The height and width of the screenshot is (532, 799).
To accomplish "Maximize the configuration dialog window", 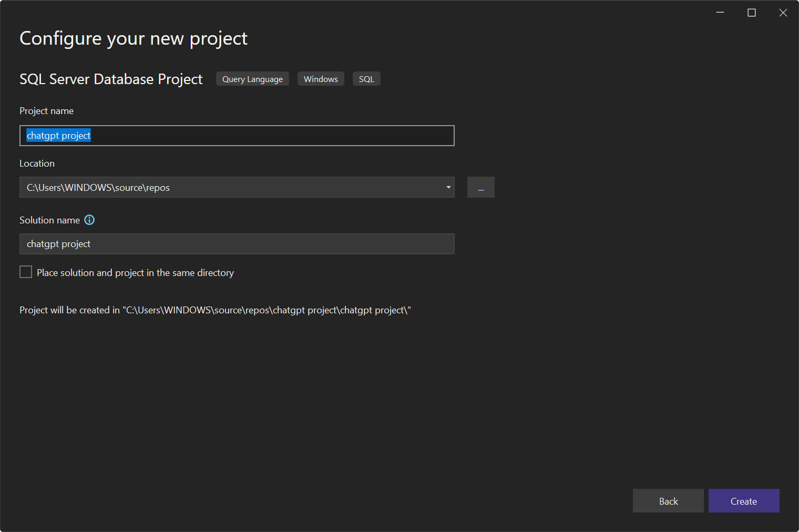I will click(752, 13).
